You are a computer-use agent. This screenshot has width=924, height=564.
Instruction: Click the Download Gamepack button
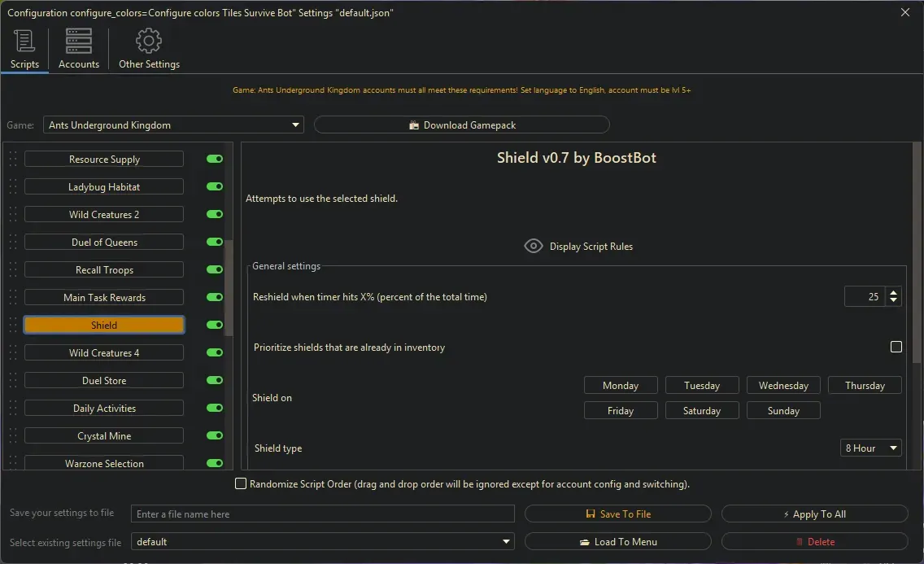click(x=461, y=125)
